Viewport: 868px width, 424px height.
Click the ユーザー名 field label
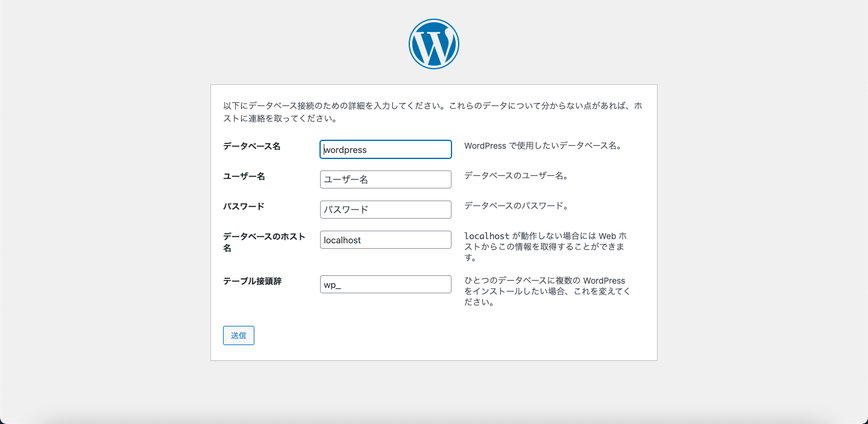coord(245,176)
